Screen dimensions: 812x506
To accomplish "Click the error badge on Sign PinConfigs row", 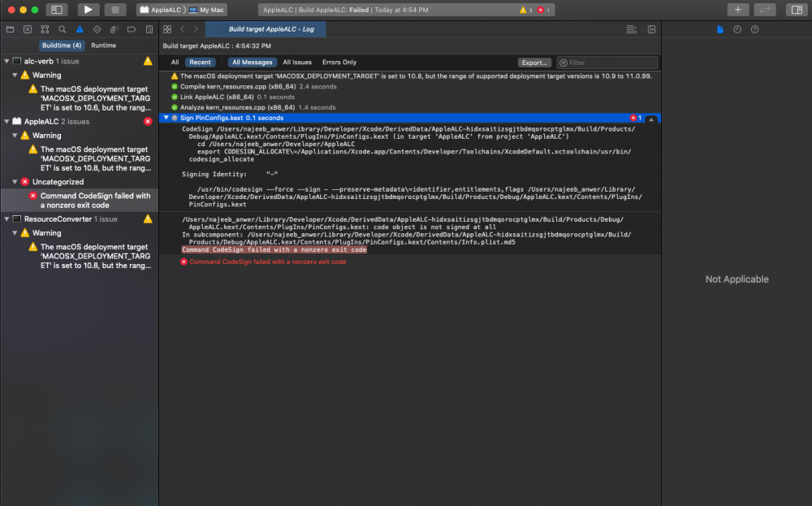I will tap(636, 118).
